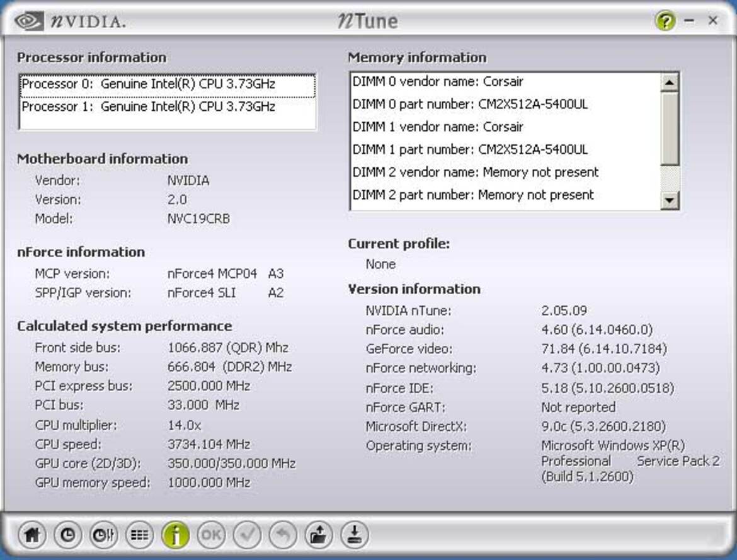The height and width of the screenshot is (560, 737).
Task: Click Microsoft Windows XP(R) operating system text
Action: pos(613,445)
